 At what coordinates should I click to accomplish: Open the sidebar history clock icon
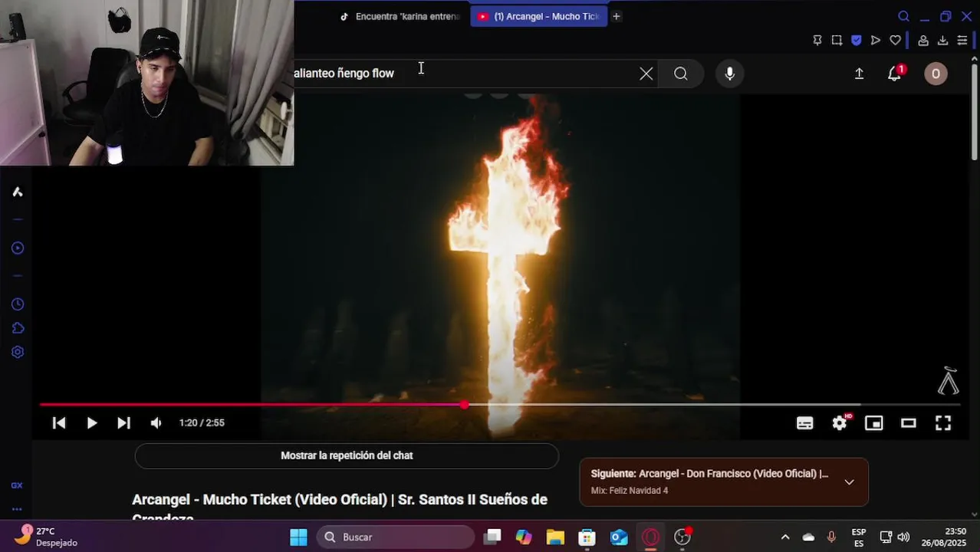[x=18, y=305]
